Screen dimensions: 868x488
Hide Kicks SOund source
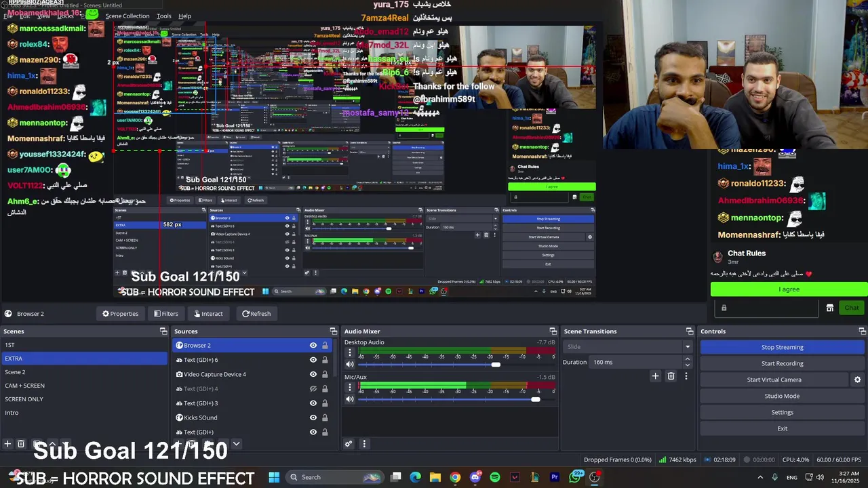pos(313,418)
